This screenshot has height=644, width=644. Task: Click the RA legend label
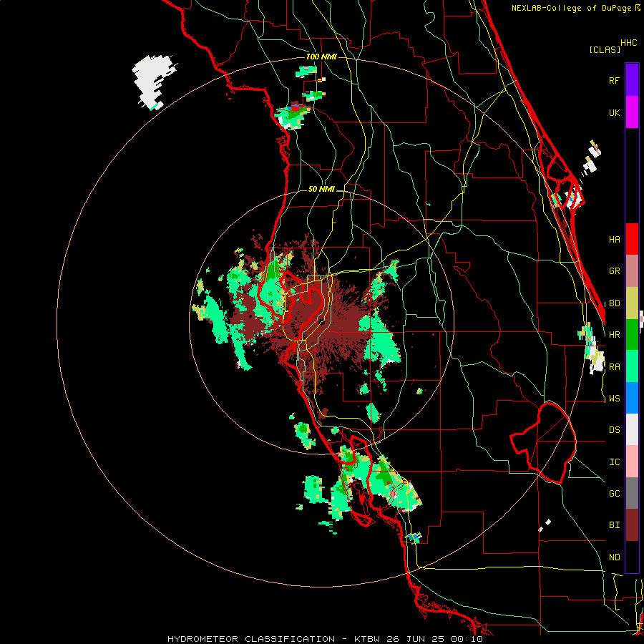click(x=614, y=367)
